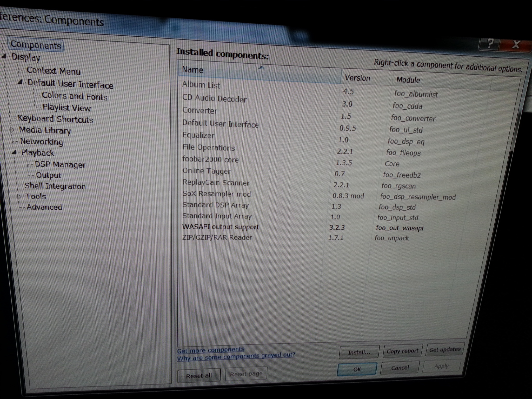Select Default User Interface tree item
The height and width of the screenshot is (399, 532).
tap(70, 84)
